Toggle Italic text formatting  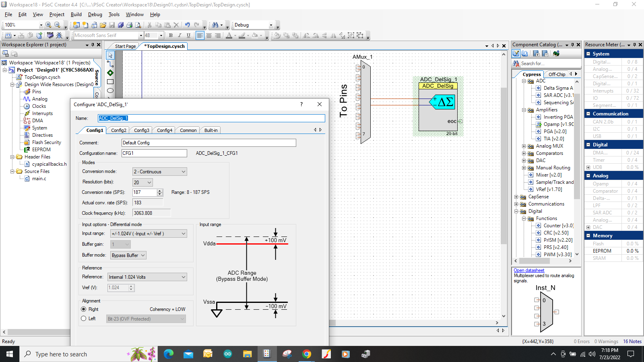pyautogui.click(x=180, y=35)
